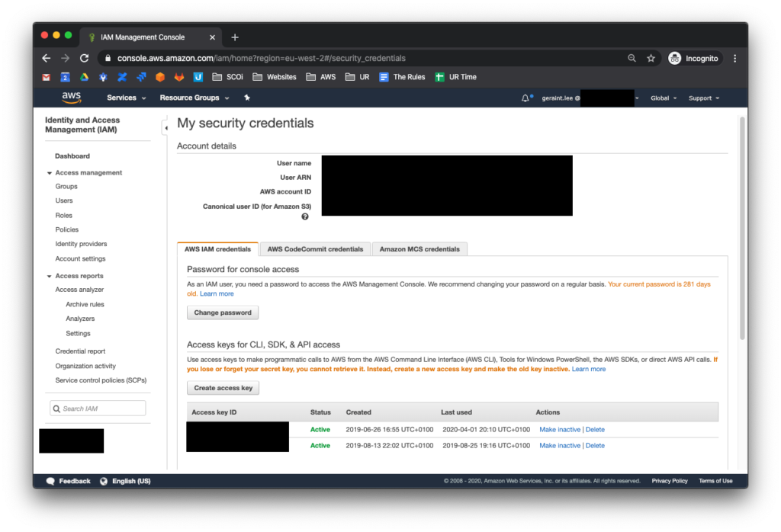Click Learn more under password section
Viewport: 781px width, 532px height.
click(x=217, y=293)
